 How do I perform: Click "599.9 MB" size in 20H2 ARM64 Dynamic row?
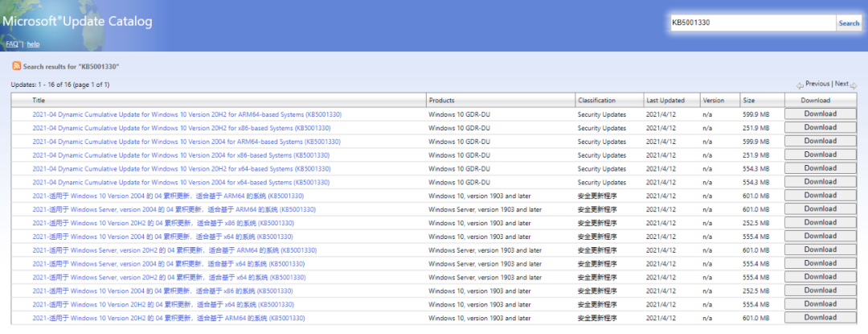click(x=756, y=114)
